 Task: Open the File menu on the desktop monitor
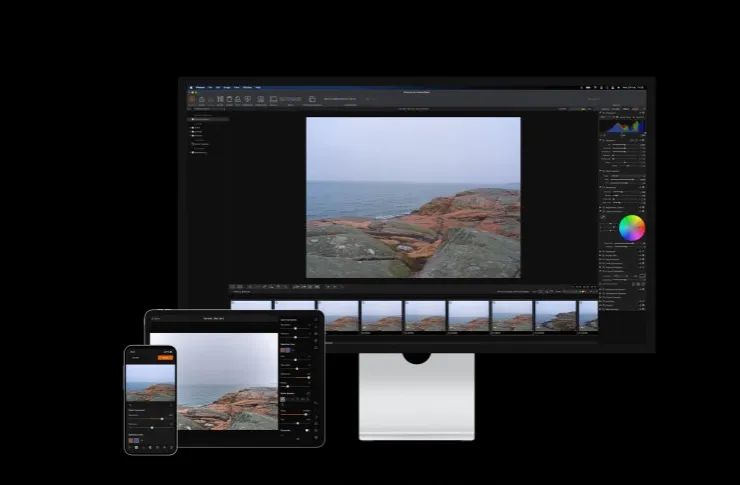(209, 87)
